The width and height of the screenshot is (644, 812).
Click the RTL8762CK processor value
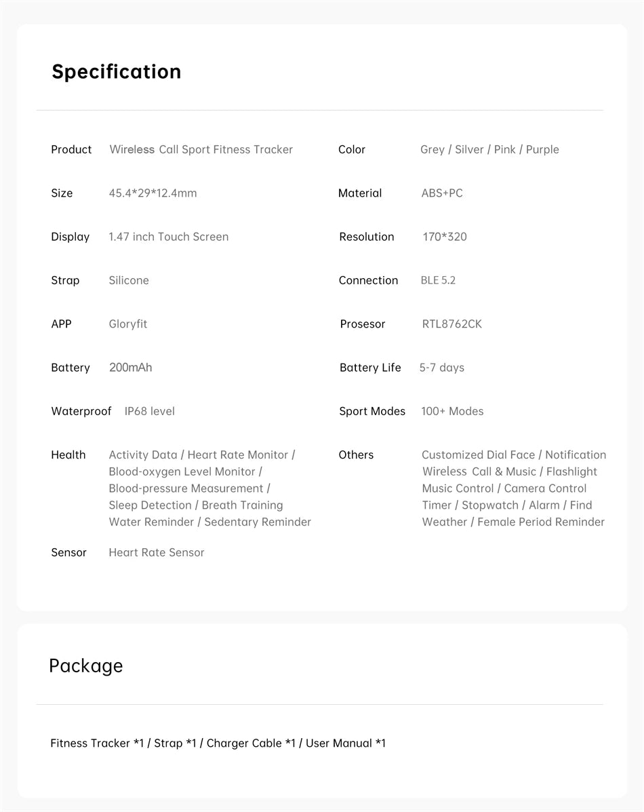point(451,324)
